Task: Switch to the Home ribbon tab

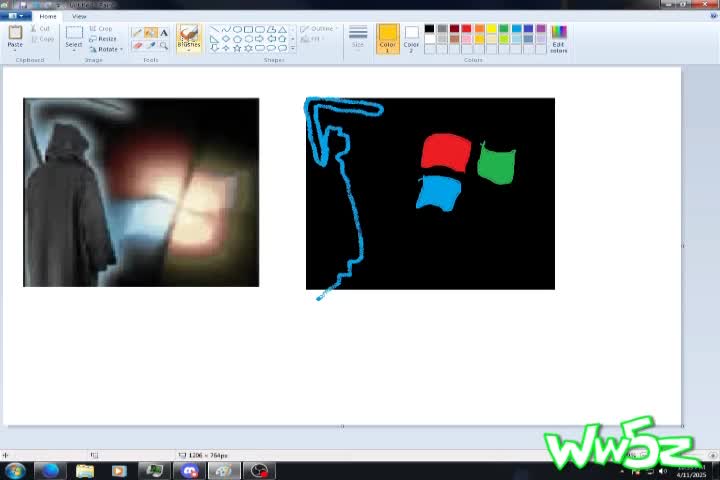Action: click(48, 16)
